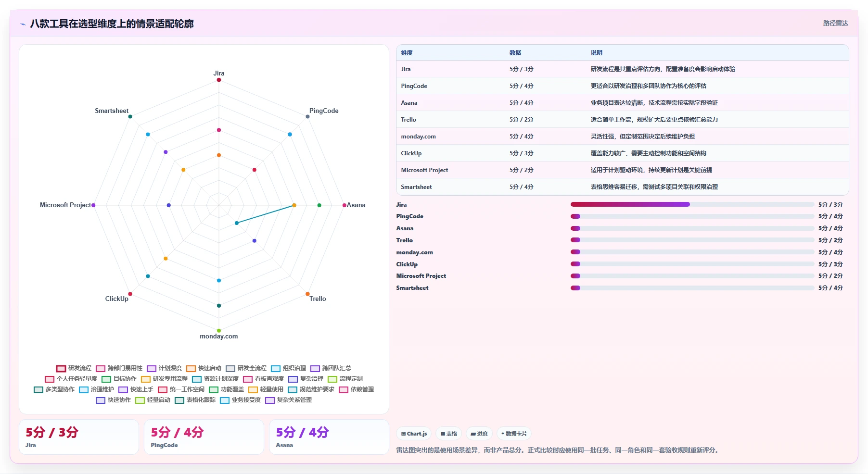This screenshot has height=474, width=868.
Task: Click the footnote text about 雷达图
Action: pyautogui.click(x=558, y=450)
